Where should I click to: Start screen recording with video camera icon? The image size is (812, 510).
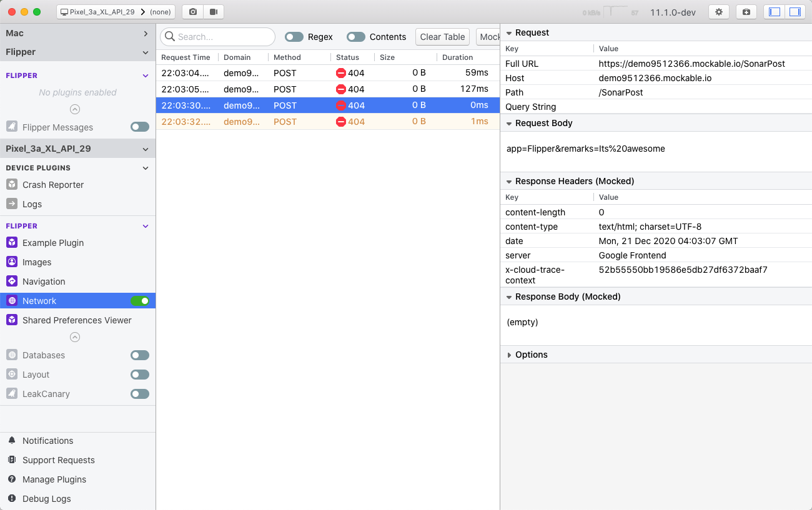coord(213,12)
